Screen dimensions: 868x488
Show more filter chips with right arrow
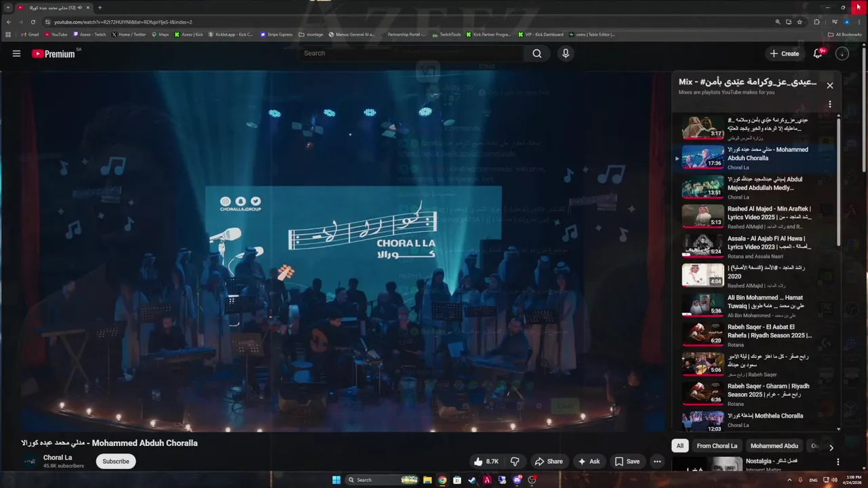point(831,447)
